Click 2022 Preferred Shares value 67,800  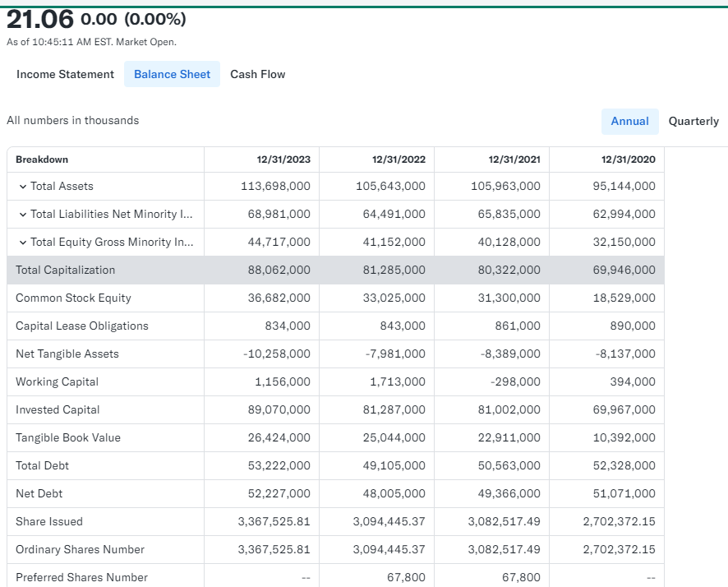tap(406, 577)
